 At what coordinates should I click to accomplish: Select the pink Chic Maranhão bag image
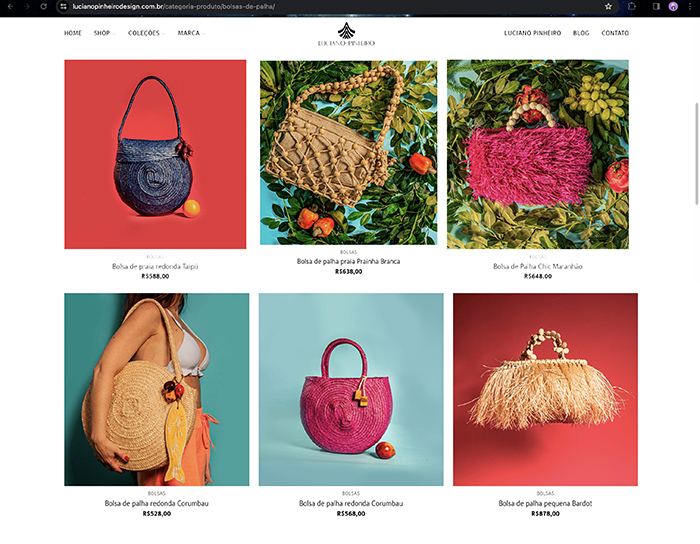pyautogui.click(x=538, y=154)
